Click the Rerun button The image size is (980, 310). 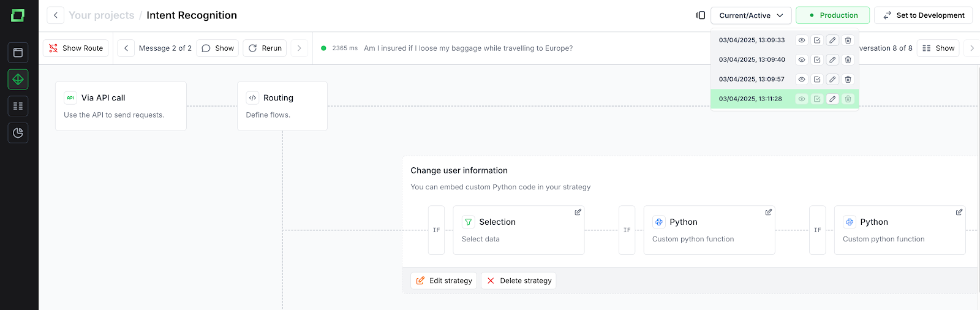265,48
